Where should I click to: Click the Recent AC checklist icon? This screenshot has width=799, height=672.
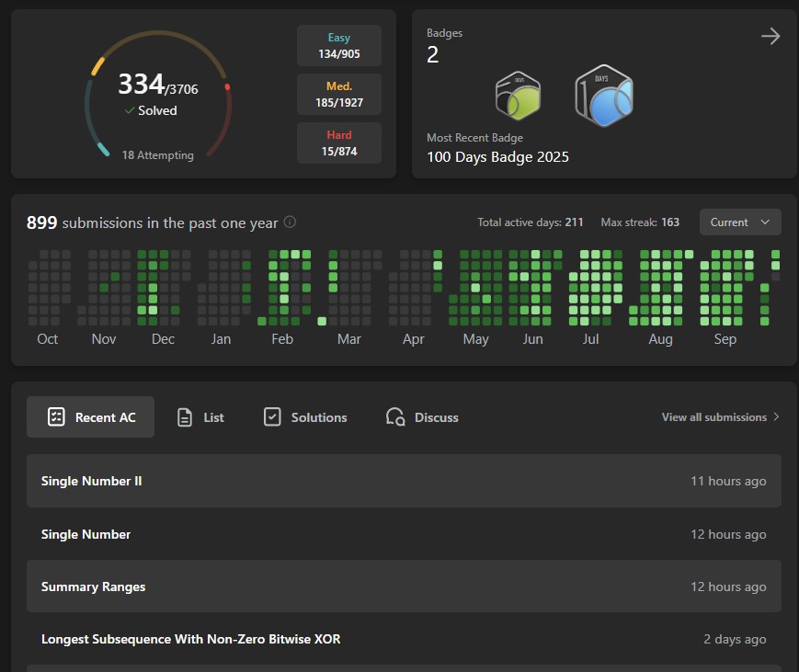56,416
